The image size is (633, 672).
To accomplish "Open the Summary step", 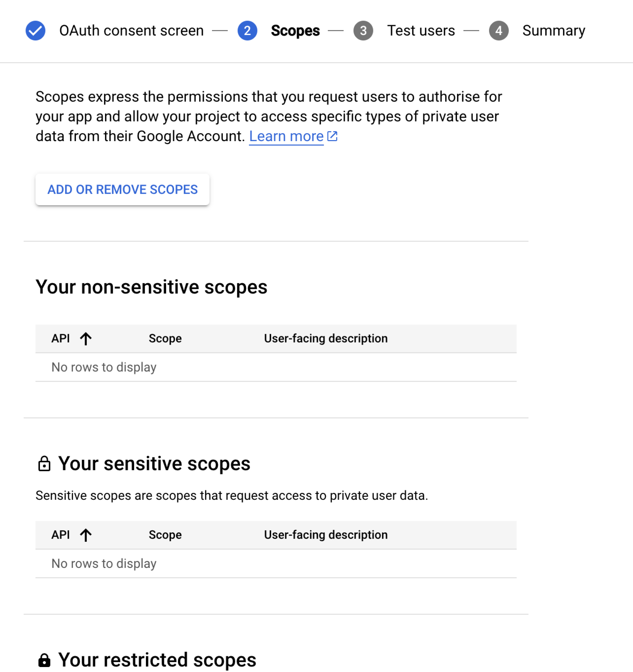I will 554,31.
